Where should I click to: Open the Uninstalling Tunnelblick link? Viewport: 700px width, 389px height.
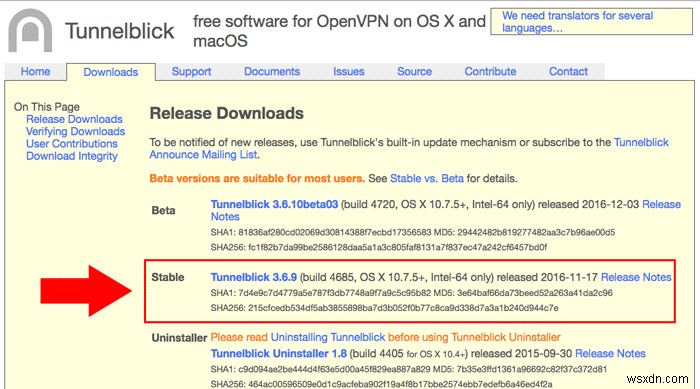tap(328, 337)
